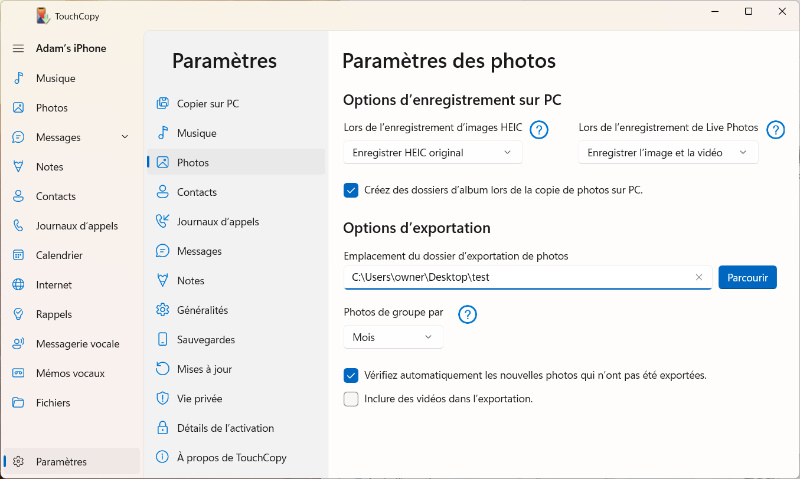The width and height of the screenshot is (800, 479).
Task: Go to Vie privée settings section
Action: (x=199, y=398)
